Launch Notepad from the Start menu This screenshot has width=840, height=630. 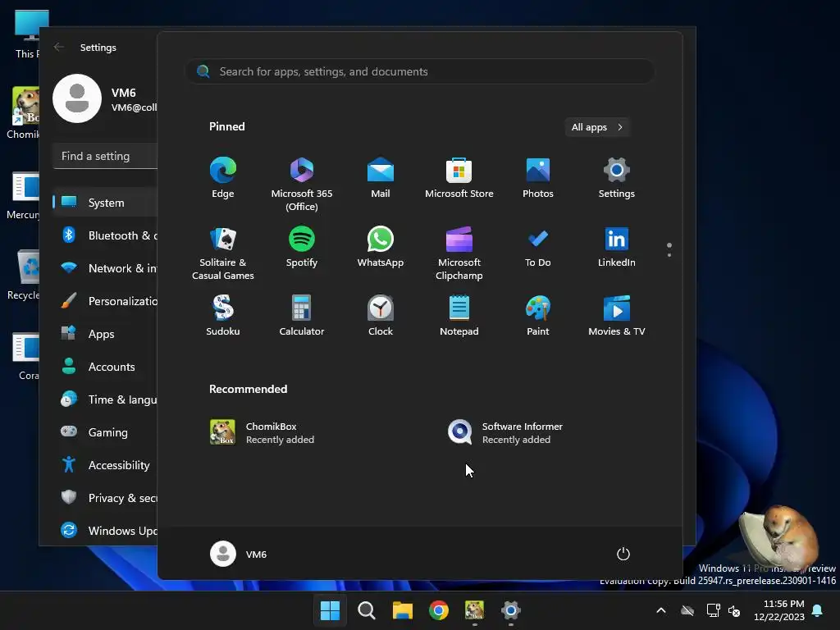pos(459,316)
